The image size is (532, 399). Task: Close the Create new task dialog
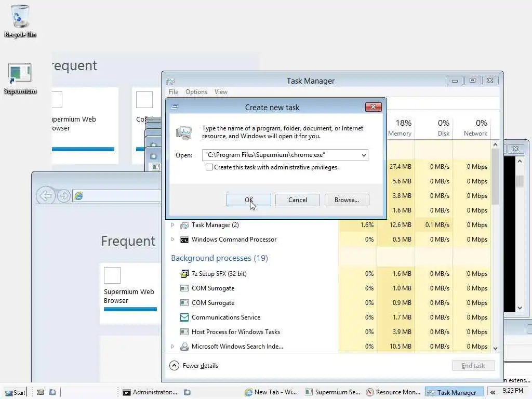click(x=373, y=107)
